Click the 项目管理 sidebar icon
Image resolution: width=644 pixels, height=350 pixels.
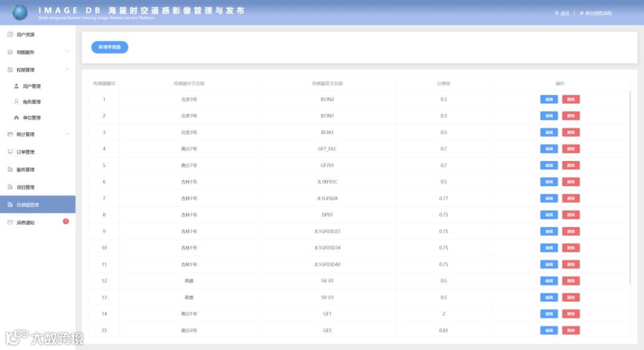[10, 187]
